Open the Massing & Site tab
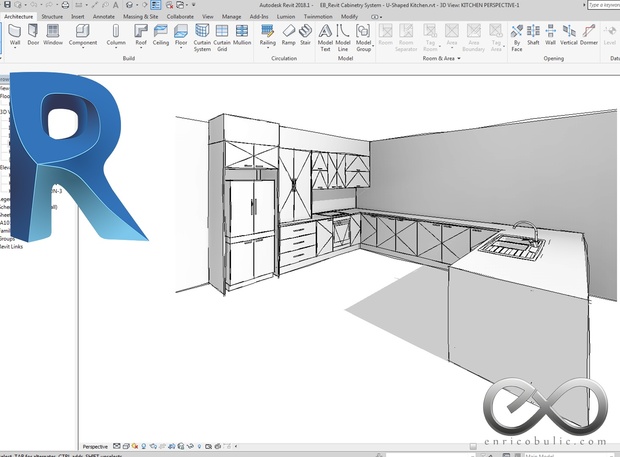The image size is (620, 457). pyautogui.click(x=140, y=17)
